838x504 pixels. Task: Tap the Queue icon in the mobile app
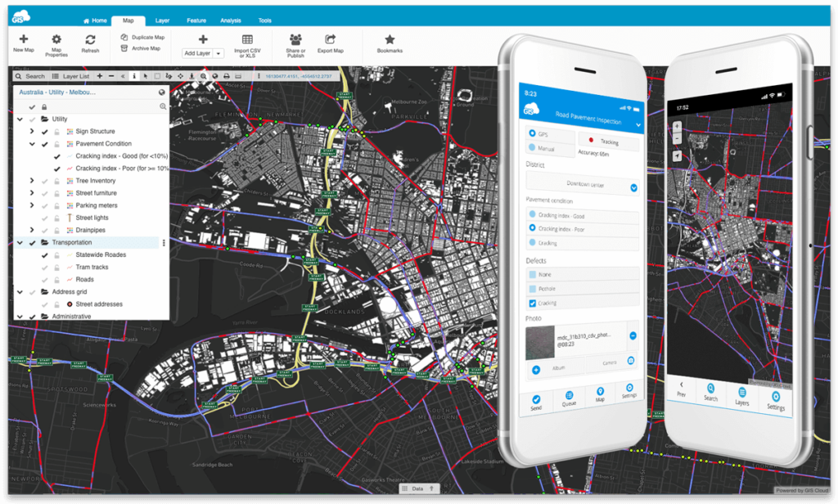pyautogui.click(x=568, y=396)
